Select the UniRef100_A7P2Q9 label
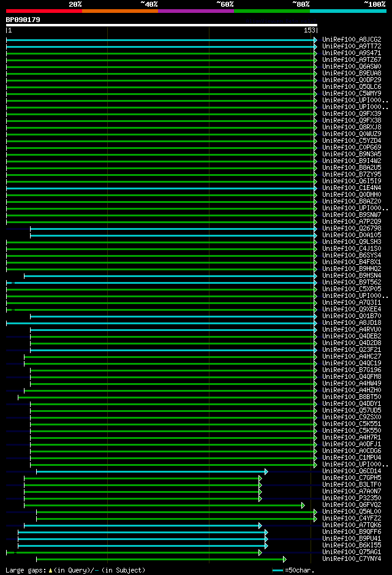The height and width of the screenshot is (575, 392). pyautogui.click(x=352, y=222)
